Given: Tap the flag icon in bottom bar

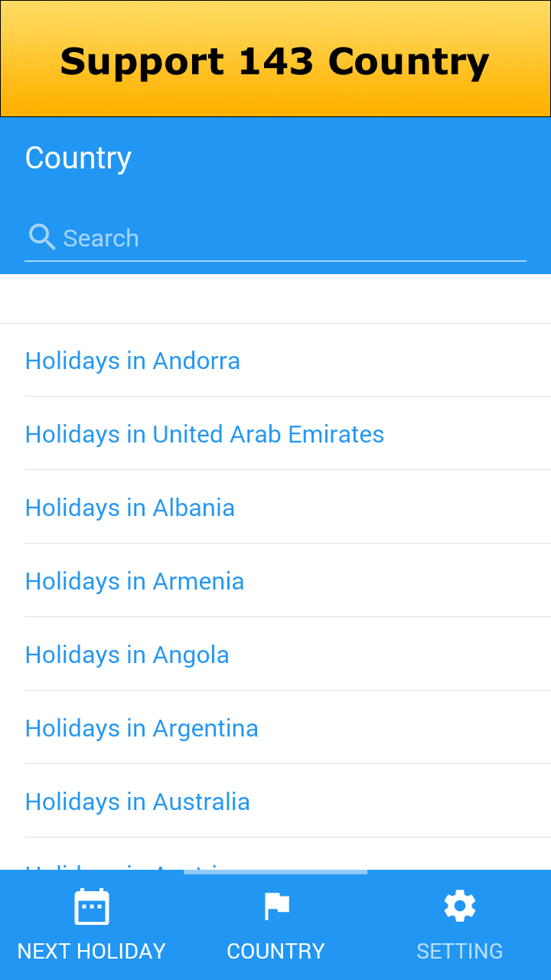Looking at the screenshot, I should (x=275, y=906).
